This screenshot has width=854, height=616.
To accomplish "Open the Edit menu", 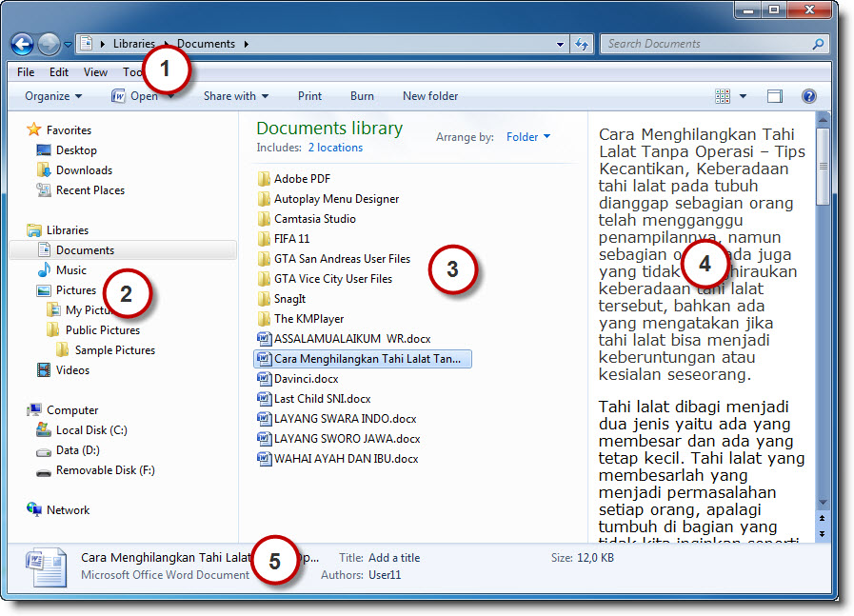I will tap(58, 70).
